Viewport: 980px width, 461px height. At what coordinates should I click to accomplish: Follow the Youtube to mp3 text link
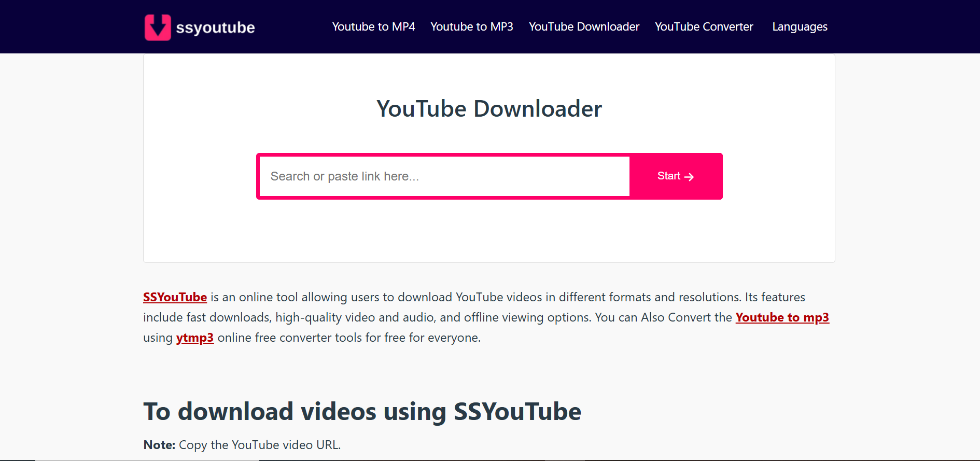(x=782, y=317)
